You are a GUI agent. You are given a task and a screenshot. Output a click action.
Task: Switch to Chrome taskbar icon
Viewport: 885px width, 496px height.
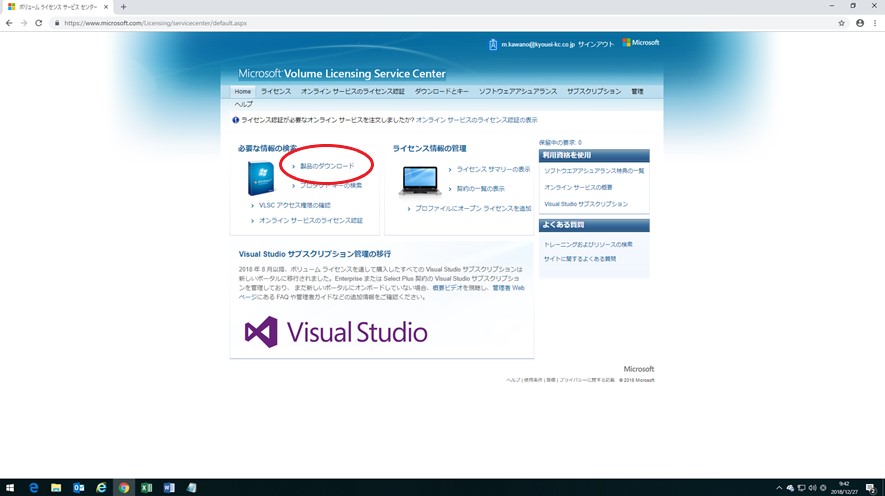[124, 488]
